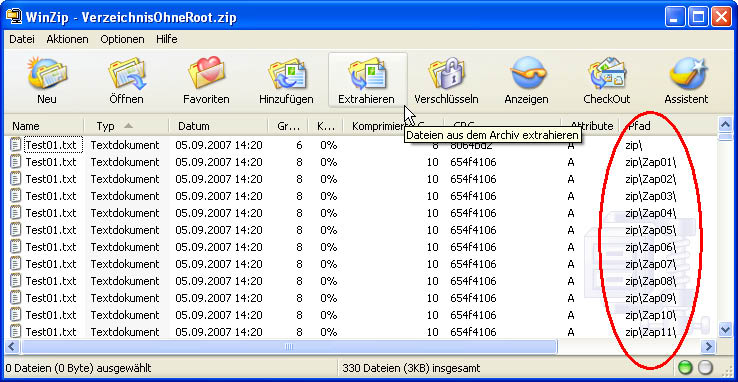The height and width of the screenshot is (382, 738).
Task: Click the vertical scrollbar down arrow
Action: click(725, 330)
